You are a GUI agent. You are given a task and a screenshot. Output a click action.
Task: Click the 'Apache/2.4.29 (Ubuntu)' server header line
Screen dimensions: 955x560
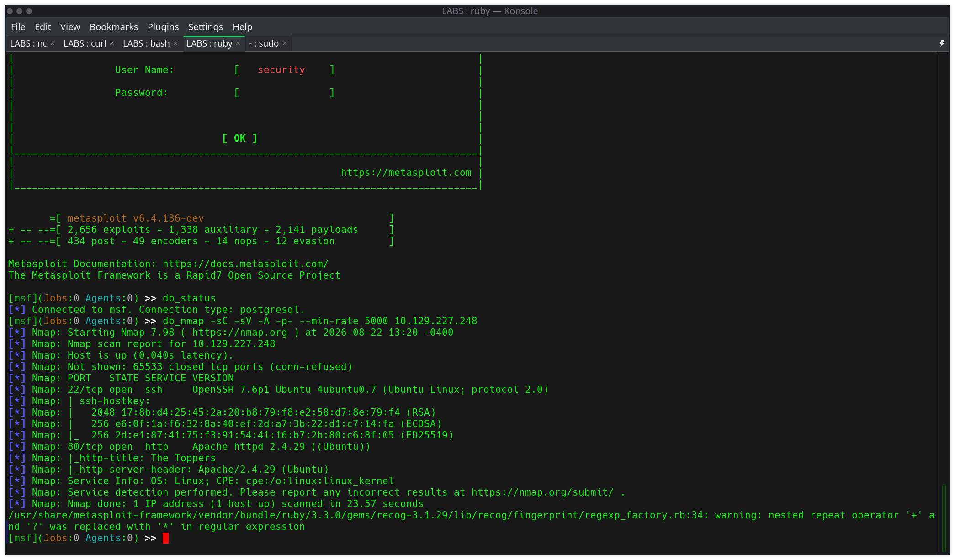(169, 470)
